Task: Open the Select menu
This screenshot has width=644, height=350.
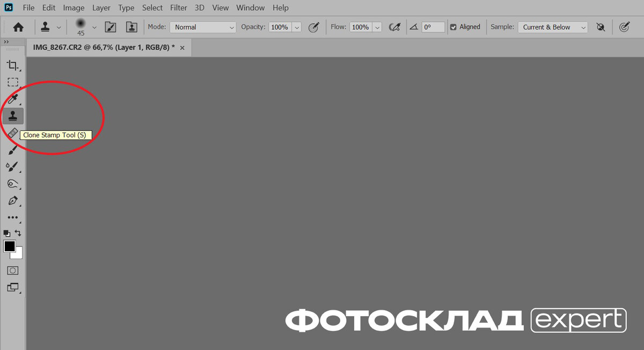Action: point(152,8)
